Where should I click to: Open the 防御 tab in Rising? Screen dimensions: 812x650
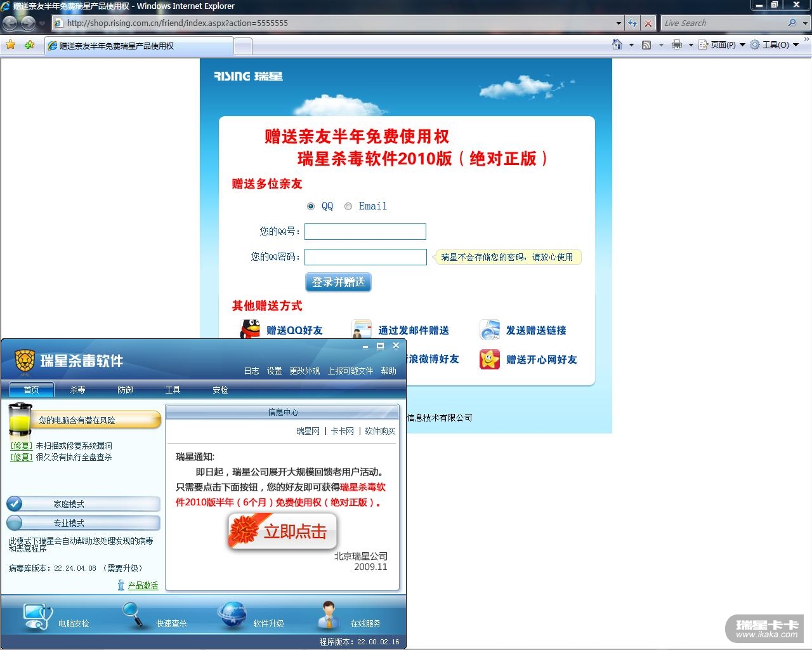coord(125,390)
